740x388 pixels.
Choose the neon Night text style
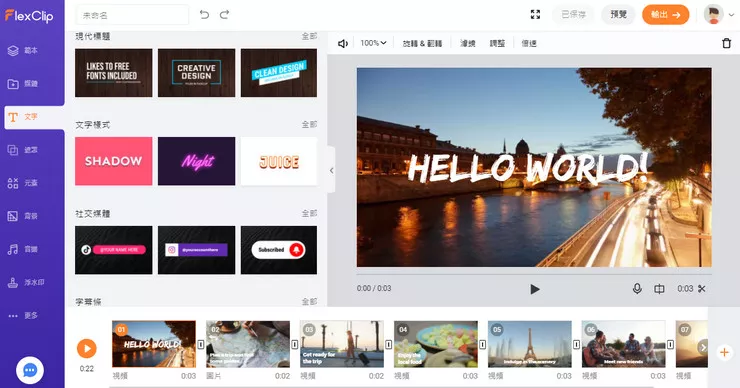pyautogui.click(x=196, y=161)
